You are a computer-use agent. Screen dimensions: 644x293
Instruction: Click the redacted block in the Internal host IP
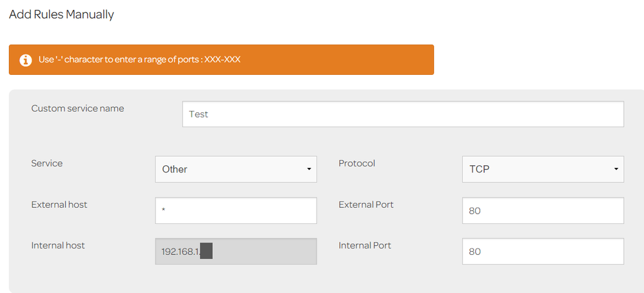coord(206,252)
